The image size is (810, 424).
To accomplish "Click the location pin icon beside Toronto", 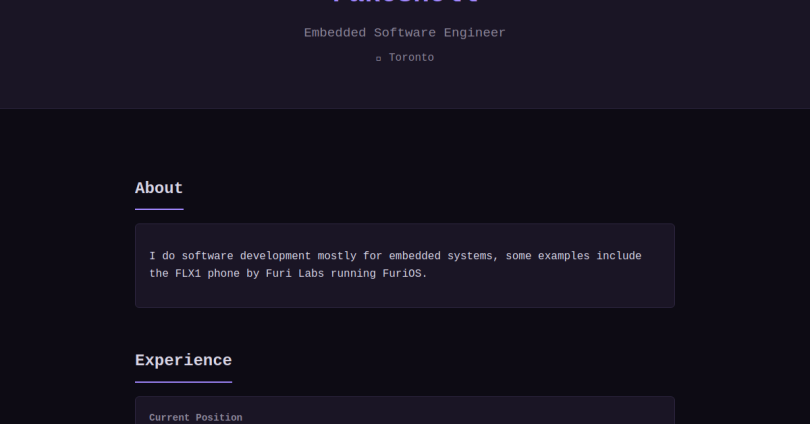I will [378, 59].
